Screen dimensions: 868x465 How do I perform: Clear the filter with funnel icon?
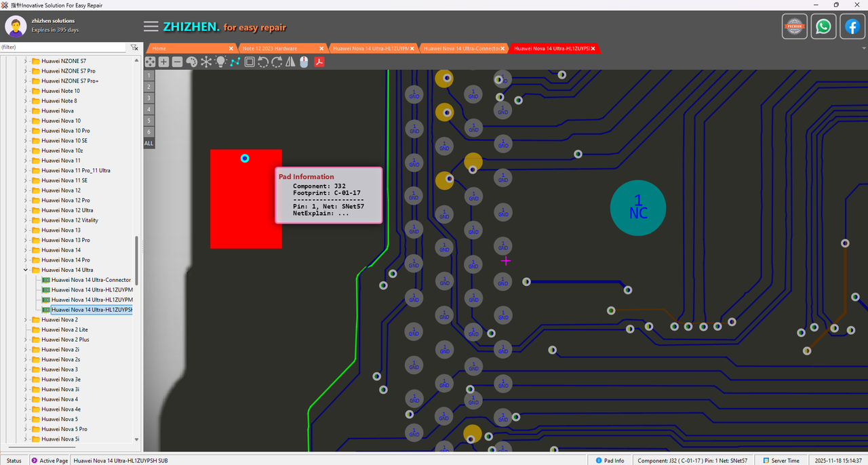click(134, 47)
